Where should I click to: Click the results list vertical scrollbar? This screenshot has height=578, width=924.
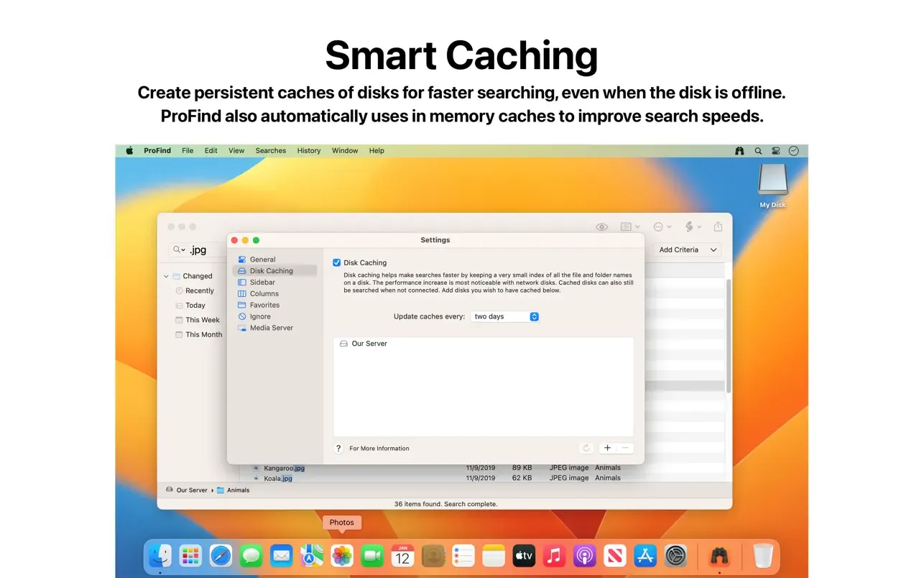728,336
